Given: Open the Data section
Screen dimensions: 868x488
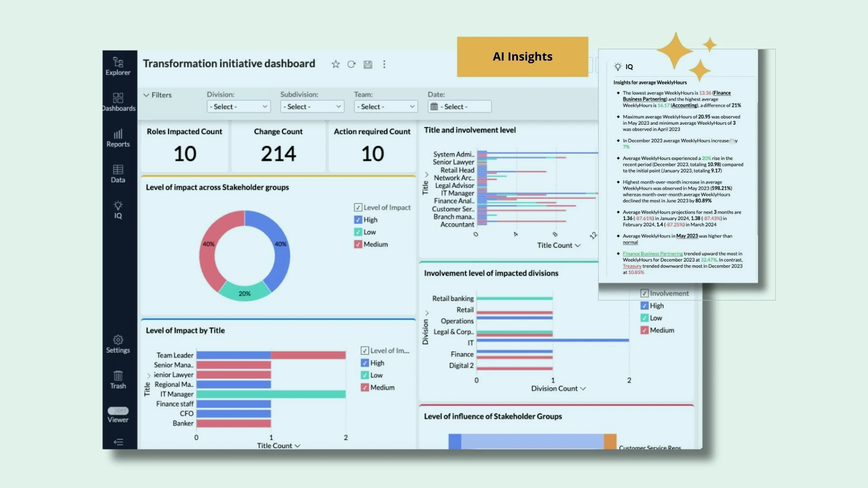Looking at the screenshot, I should (x=118, y=173).
